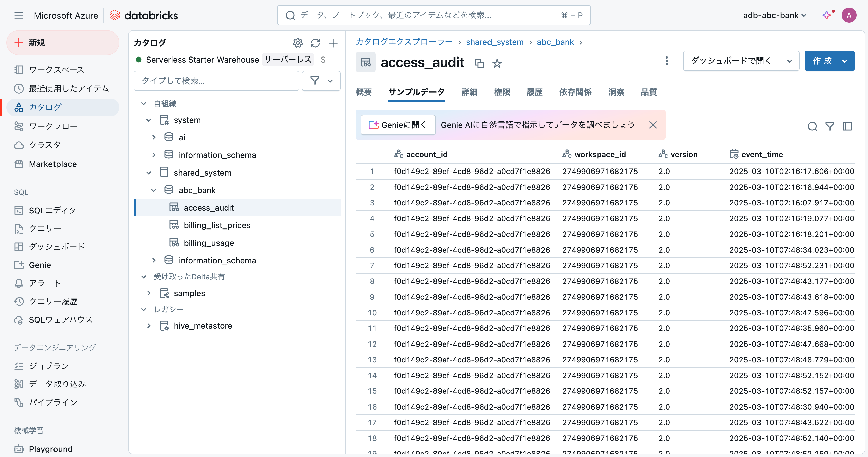
Task: Open the adb-abc-bank workspace dropdown
Action: pos(774,15)
